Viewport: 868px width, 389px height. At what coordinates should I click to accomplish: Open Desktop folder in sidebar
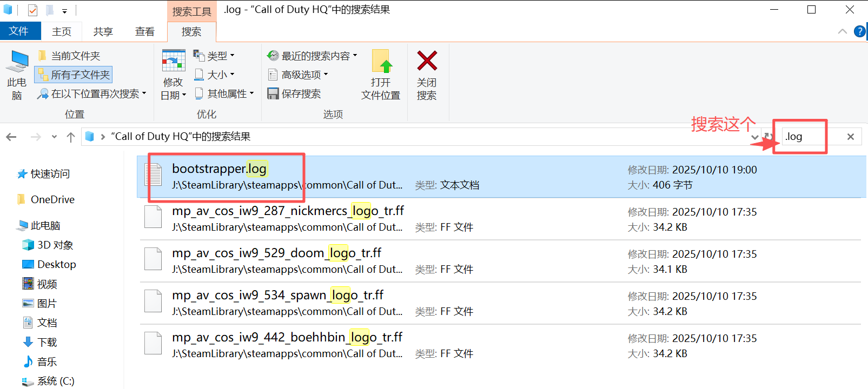49,264
